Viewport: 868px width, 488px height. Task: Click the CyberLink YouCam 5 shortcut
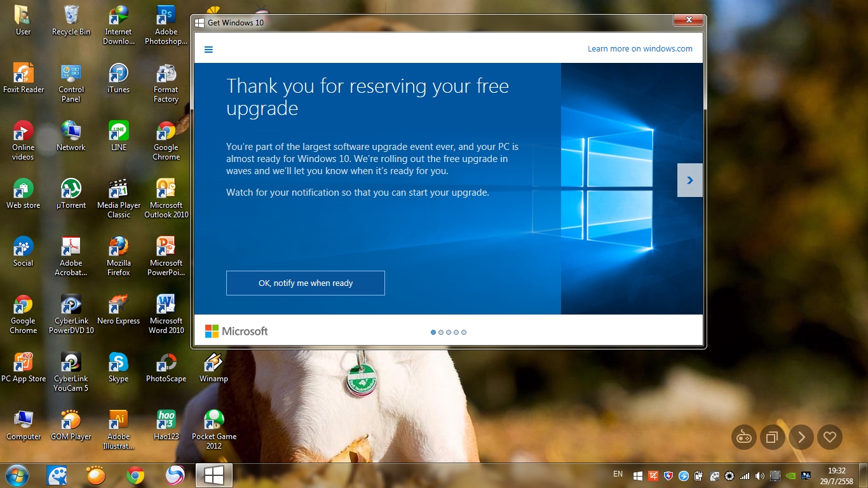pos(71,372)
